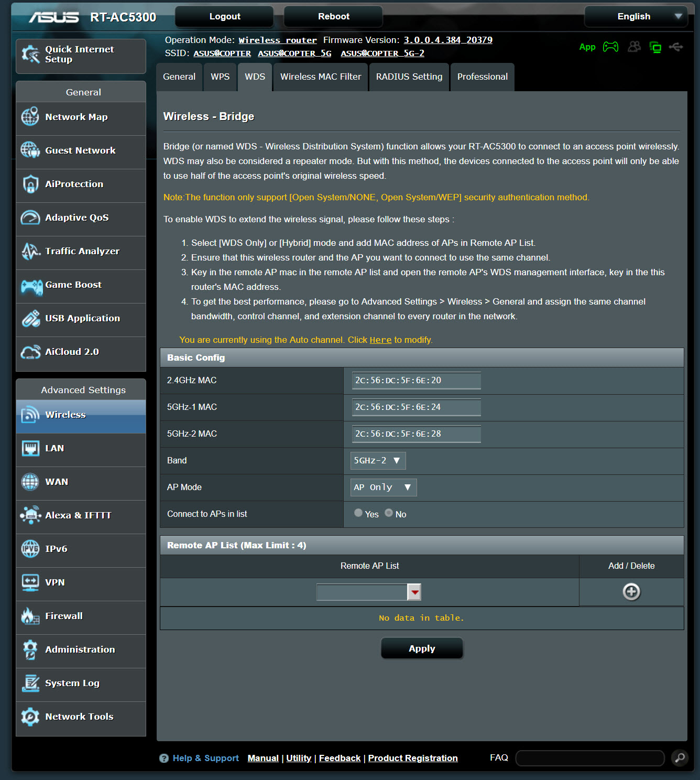This screenshot has width=700, height=780.
Task: Open the Wireless MAC Filter tab
Action: coord(321,77)
